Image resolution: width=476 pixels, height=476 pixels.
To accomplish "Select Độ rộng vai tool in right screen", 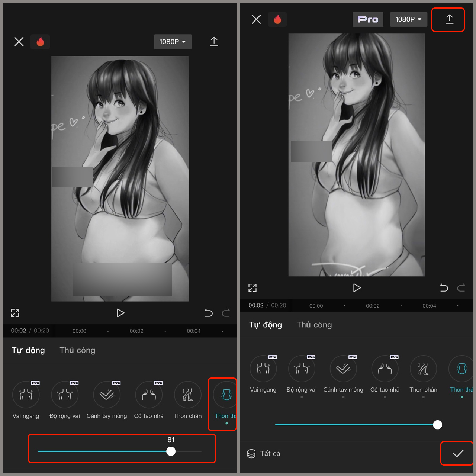I will [x=302, y=374].
